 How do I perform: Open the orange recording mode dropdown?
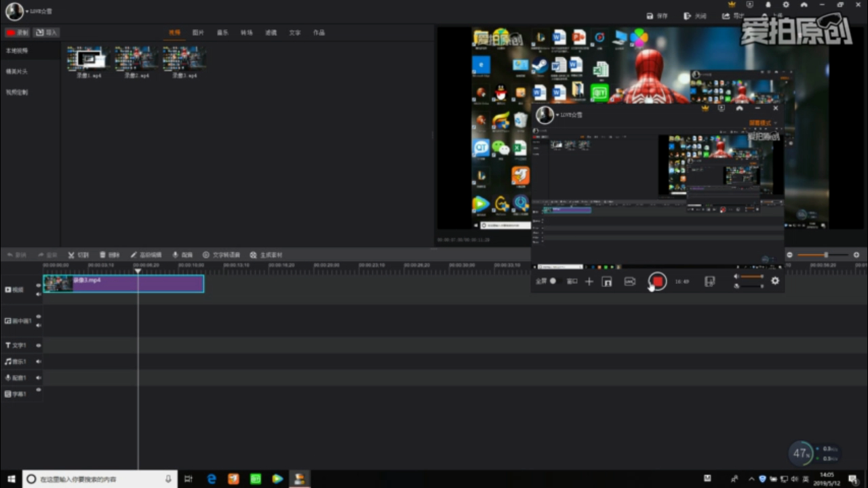point(763,123)
